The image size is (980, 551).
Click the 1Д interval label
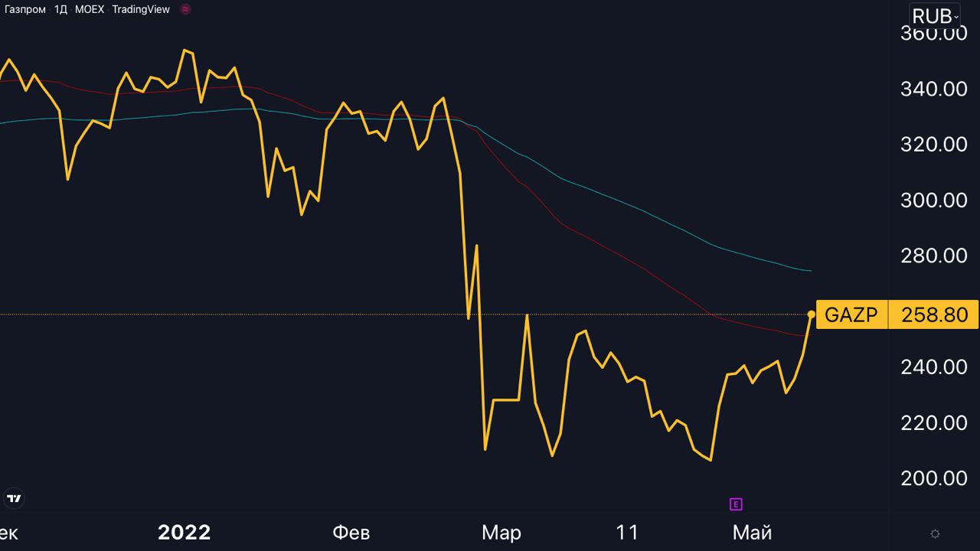[x=61, y=9]
